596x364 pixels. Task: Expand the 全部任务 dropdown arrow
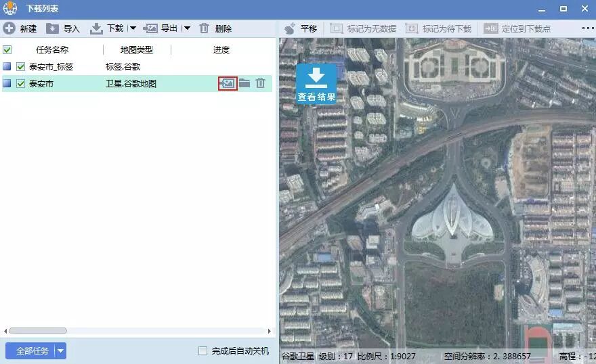(x=60, y=350)
